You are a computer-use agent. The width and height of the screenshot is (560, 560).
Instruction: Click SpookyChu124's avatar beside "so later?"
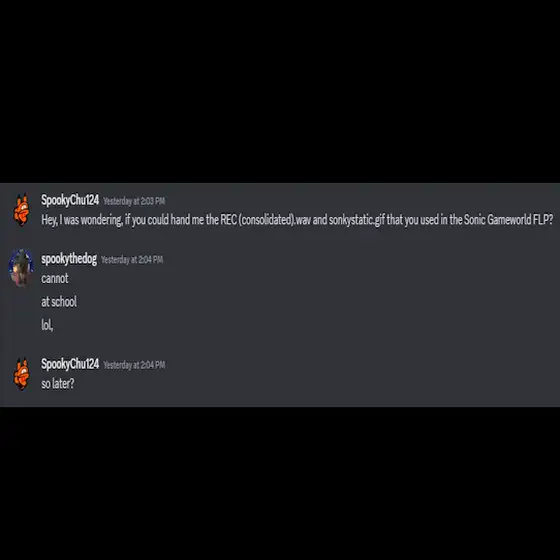[x=21, y=374]
